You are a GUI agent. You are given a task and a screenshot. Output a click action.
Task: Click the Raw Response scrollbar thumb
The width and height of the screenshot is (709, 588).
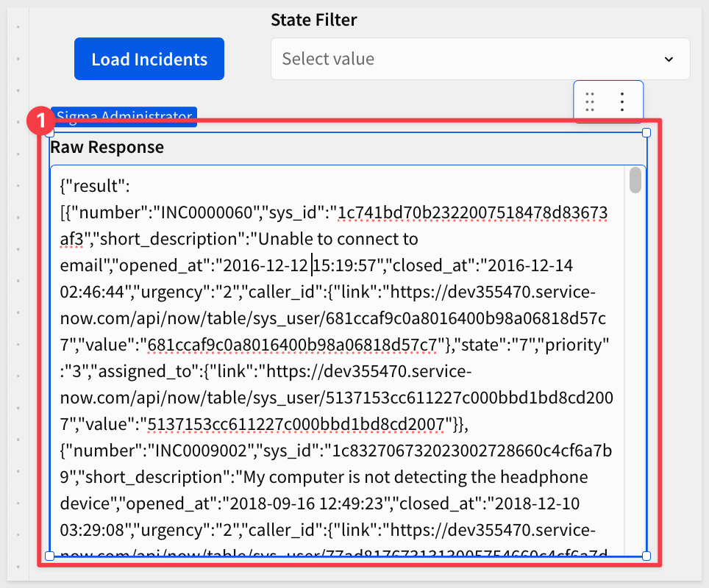tap(635, 180)
